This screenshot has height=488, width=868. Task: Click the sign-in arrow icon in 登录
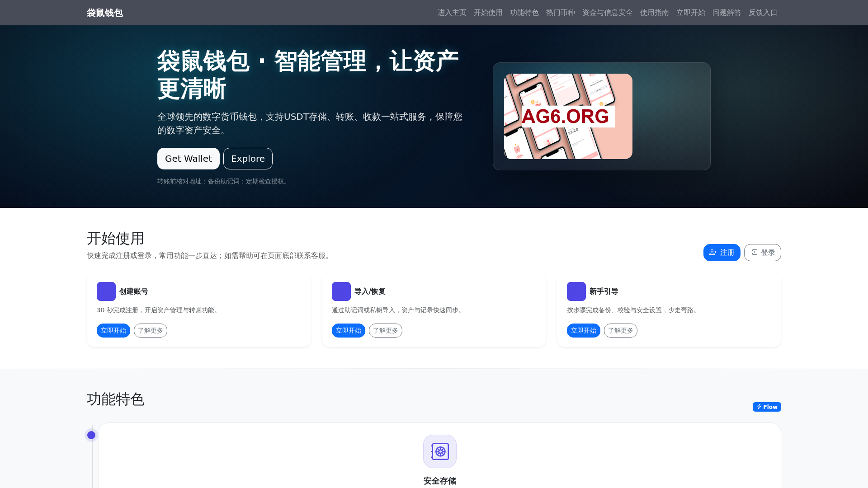(x=754, y=252)
